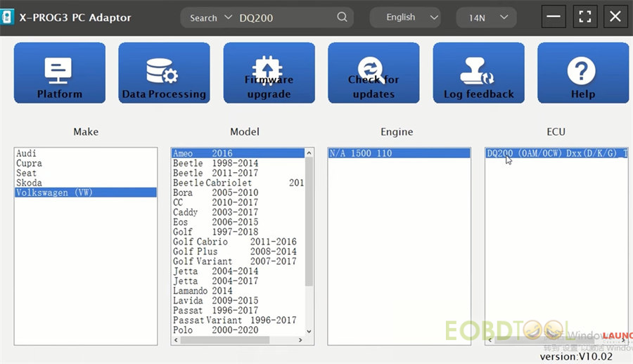Open the Data Processing tile
The height and width of the screenshot is (364, 633).
click(x=165, y=72)
